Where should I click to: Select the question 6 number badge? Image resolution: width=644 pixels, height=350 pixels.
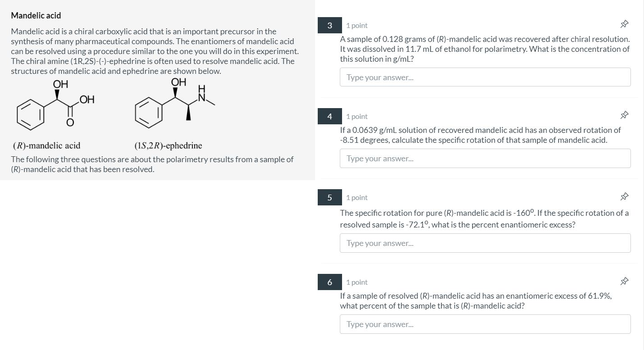(x=329, y=282)
